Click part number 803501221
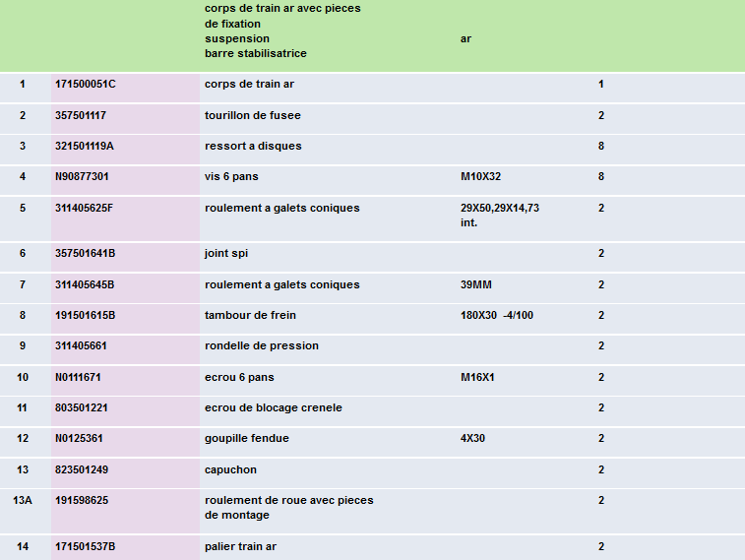This screenshot has height=560, width=745. 81,408
